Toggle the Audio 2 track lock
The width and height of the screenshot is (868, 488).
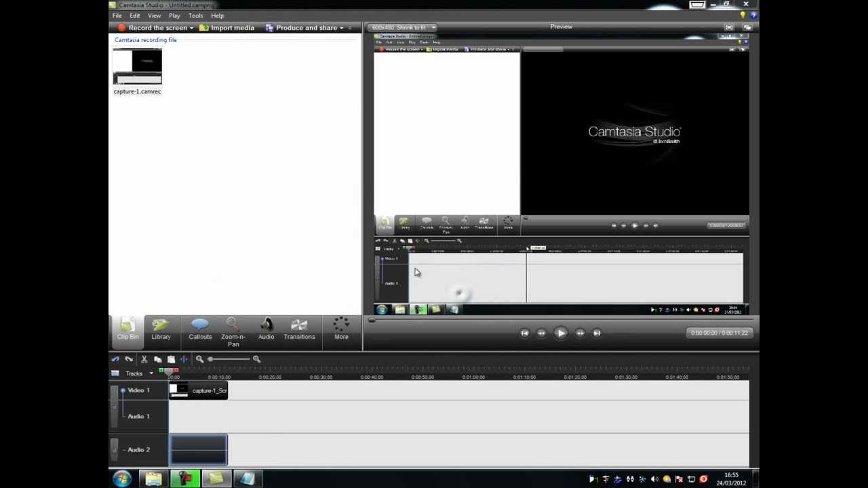tap(114, 449)
